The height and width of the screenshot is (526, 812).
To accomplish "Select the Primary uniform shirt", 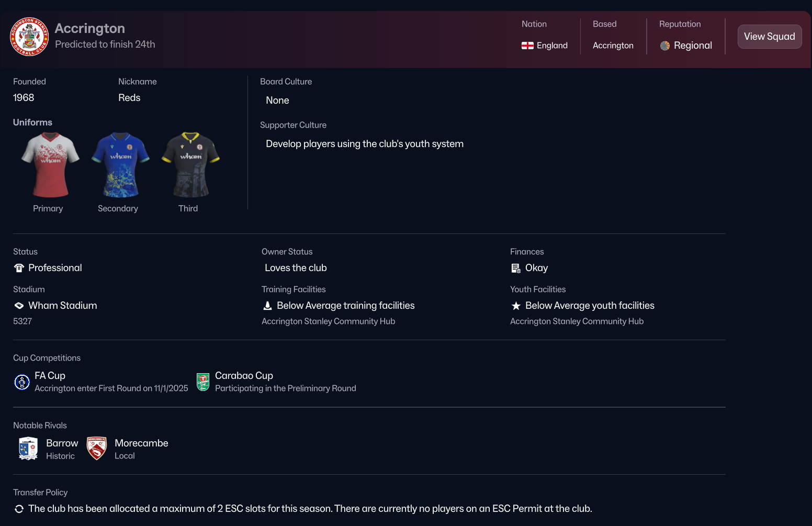I will point(50,164).
